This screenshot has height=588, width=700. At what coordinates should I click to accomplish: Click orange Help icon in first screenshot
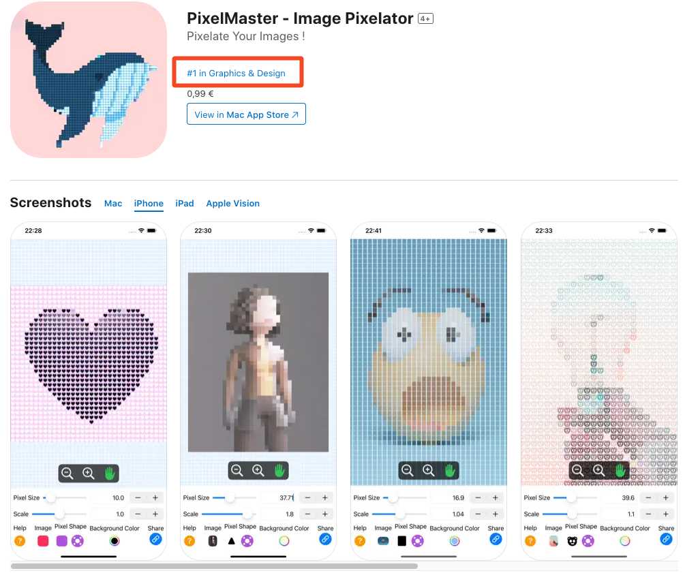(x=20, y=541)
